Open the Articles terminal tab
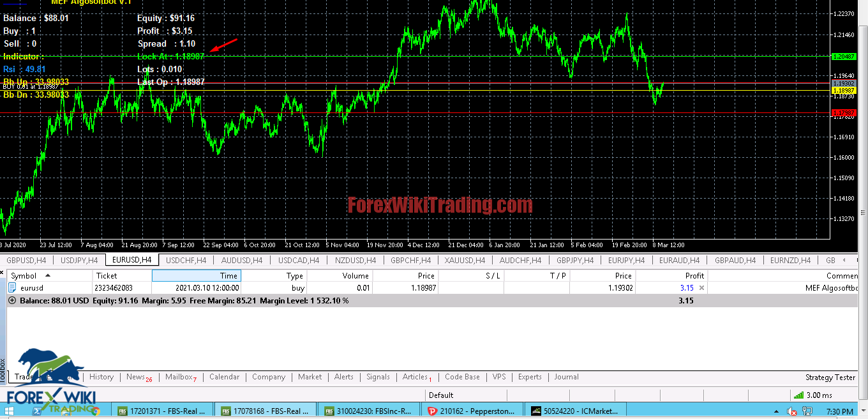 417,377
